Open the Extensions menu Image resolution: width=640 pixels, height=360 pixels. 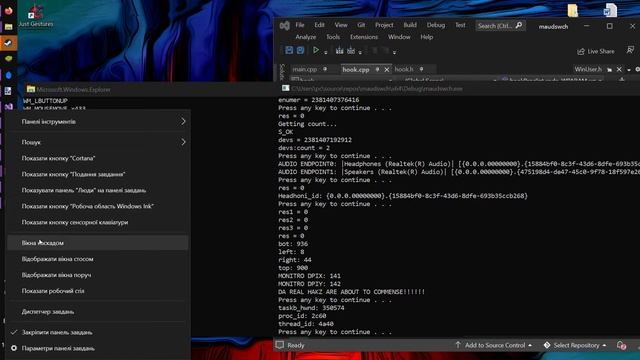click(364, 37)
